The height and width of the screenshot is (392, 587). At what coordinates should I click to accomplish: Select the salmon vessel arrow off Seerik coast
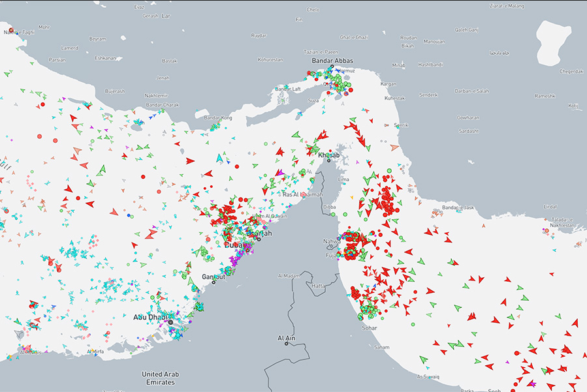coord(394,148)
